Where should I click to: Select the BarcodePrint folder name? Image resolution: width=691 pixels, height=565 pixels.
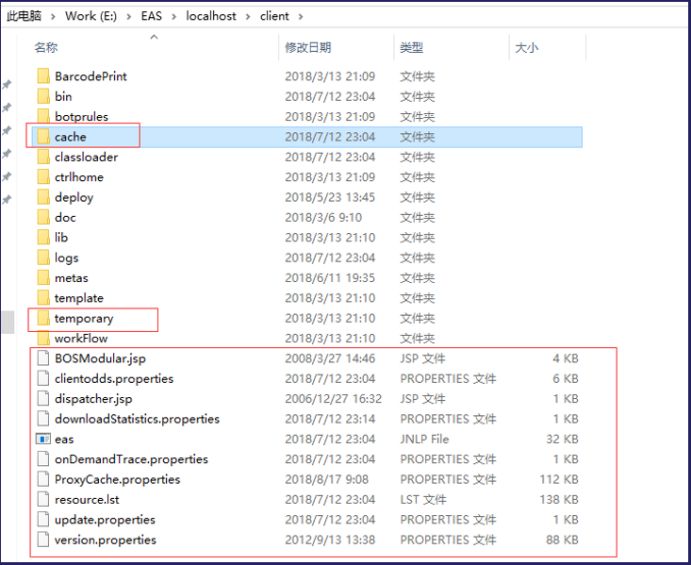click(91, 76)
